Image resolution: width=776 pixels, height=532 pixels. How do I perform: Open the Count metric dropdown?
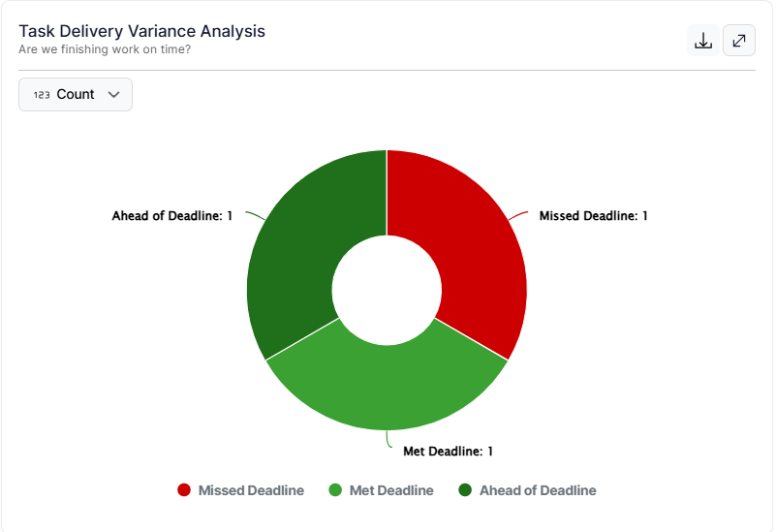(x=76, y=95)
